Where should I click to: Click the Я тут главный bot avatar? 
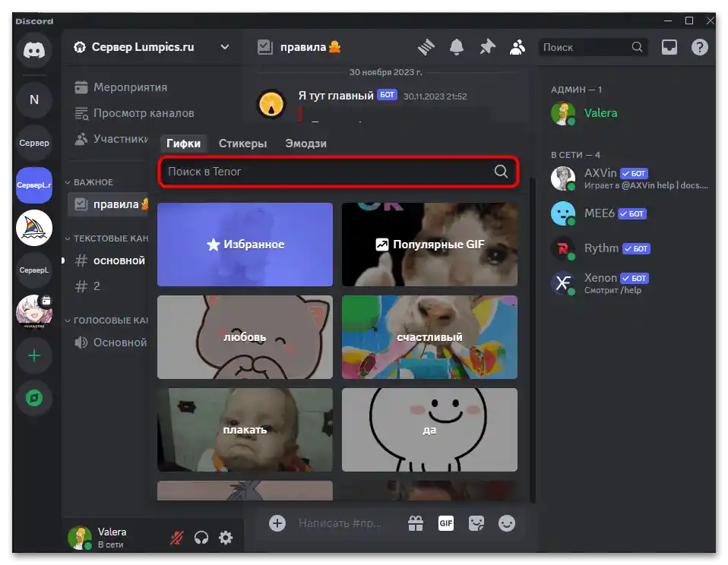click(x=271, y=104)
